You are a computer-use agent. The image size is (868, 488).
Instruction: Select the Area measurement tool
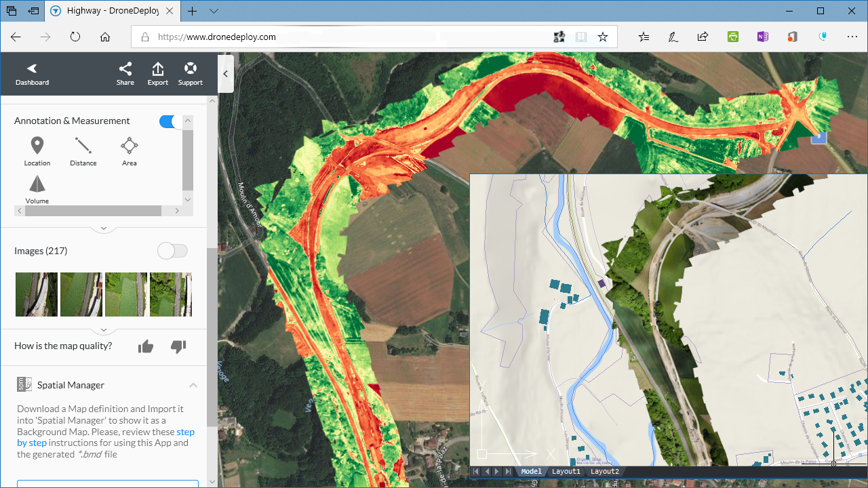pos(129,150)
